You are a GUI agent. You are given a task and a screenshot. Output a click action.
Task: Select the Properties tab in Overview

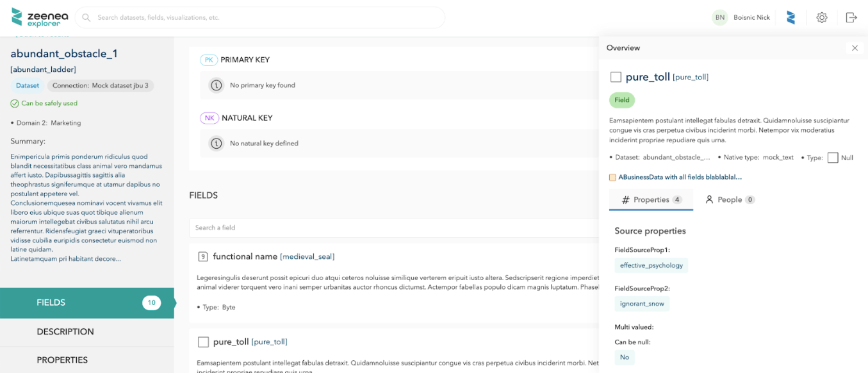pos(651,199)
